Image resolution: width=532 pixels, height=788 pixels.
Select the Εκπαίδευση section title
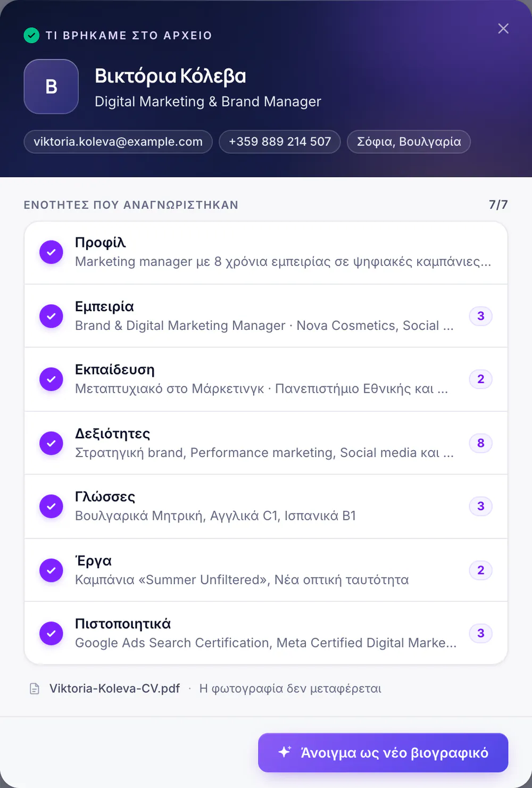click(115, 370)
